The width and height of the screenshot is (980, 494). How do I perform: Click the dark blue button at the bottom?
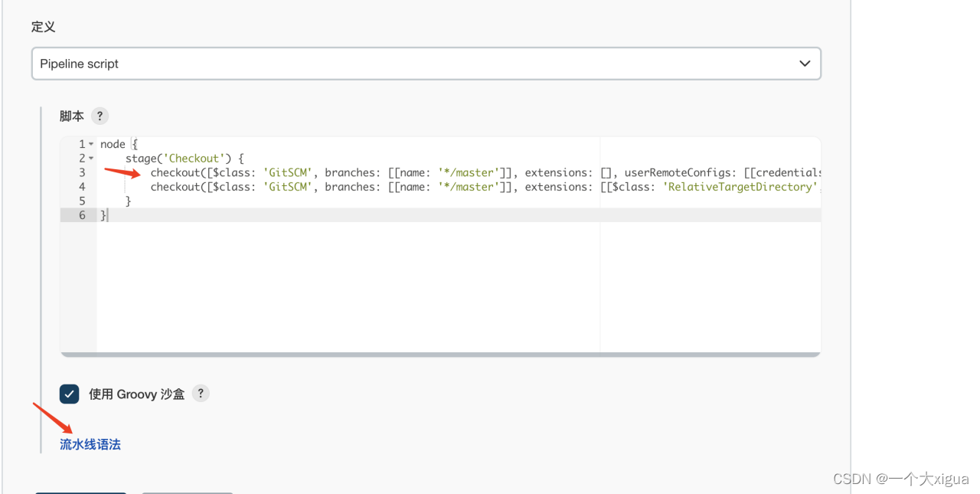(80, 492)
